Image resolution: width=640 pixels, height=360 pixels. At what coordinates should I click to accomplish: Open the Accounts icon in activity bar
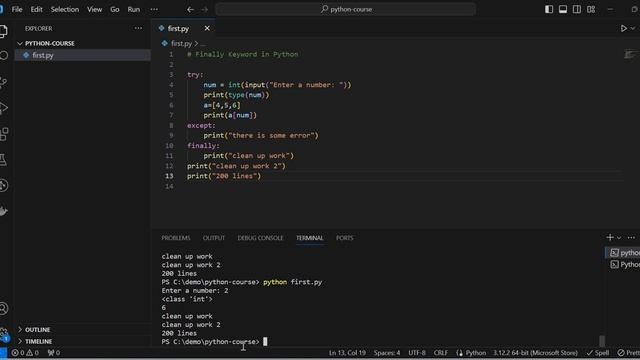pyautogui.click(x=4, y=308)
